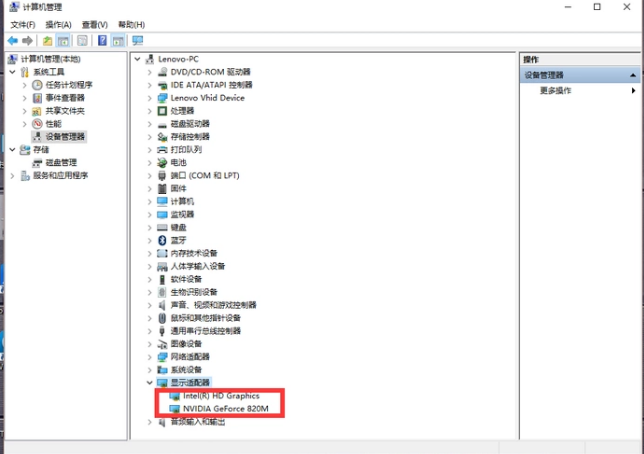Image resolution: width=644 pixels, height=454 pixels.
Task: Collapse the 显示适配器 display adapters node
Action: [x=150, y=383]
